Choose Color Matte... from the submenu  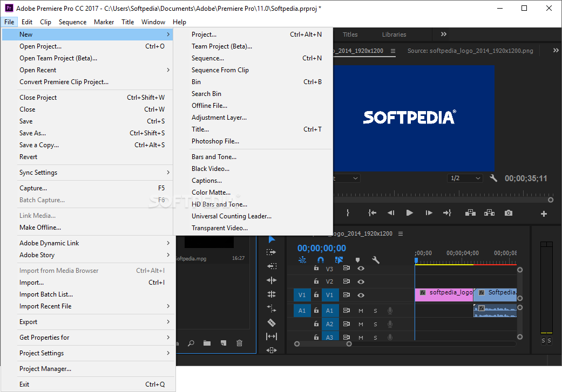(x=253, y=192)
